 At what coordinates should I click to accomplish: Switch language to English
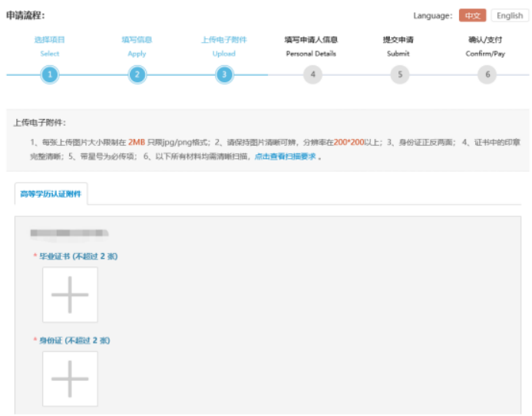510,15
